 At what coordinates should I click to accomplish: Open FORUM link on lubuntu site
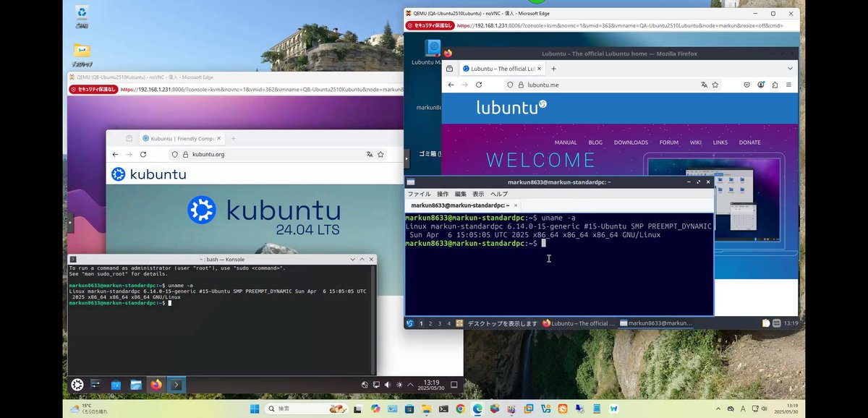pyautogui.click(x=669, y=142)
